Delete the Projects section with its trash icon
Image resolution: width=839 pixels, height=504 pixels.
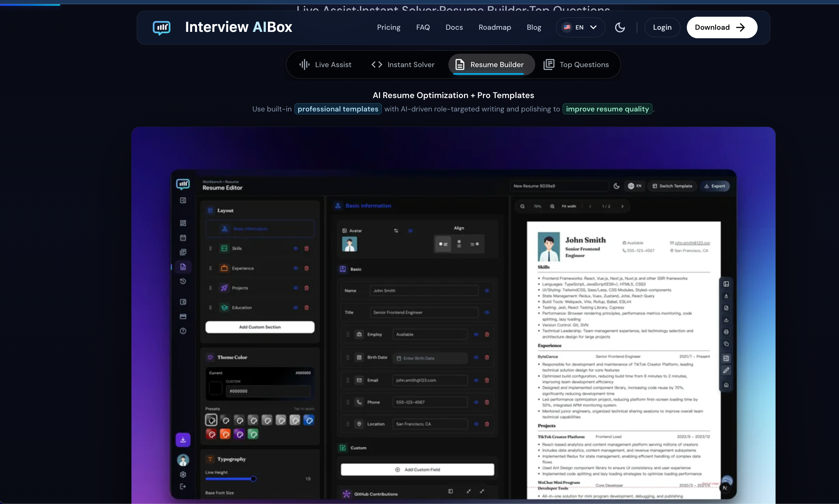[306, 288]
